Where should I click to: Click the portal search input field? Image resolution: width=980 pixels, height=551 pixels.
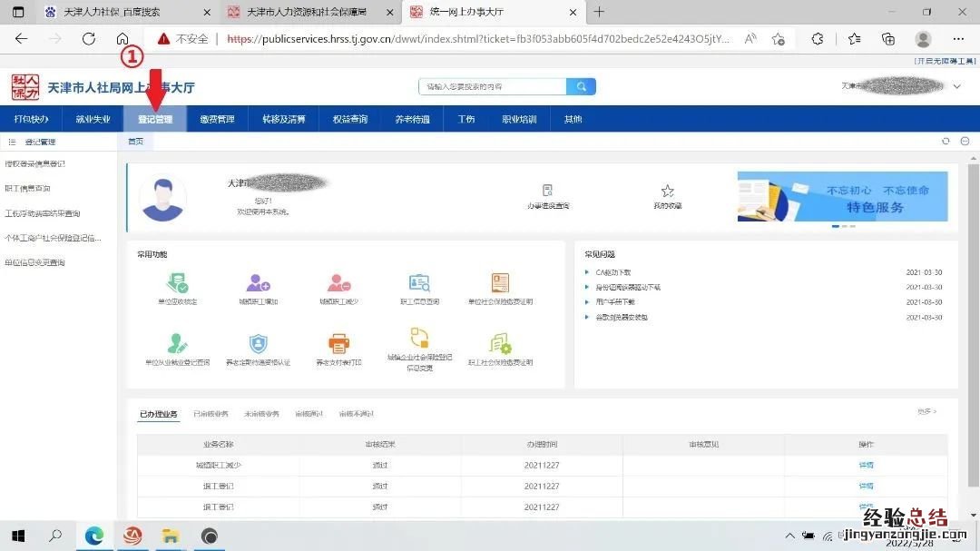click(x=492, y=87)
